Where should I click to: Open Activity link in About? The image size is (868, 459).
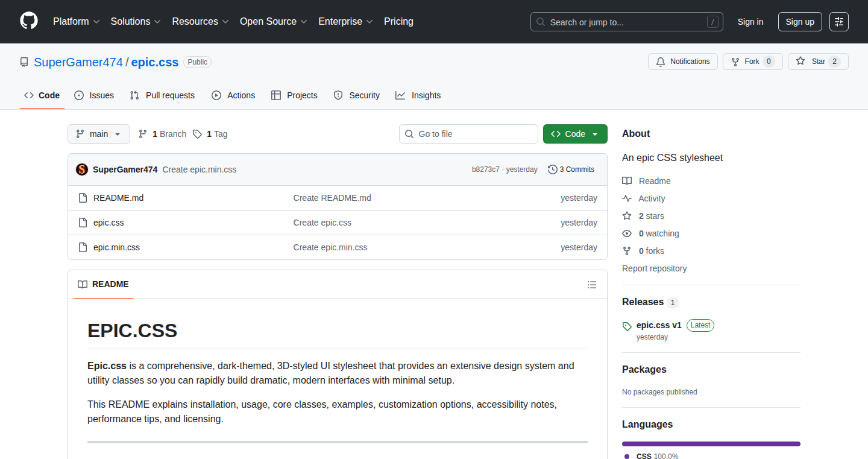click(644, 198)
